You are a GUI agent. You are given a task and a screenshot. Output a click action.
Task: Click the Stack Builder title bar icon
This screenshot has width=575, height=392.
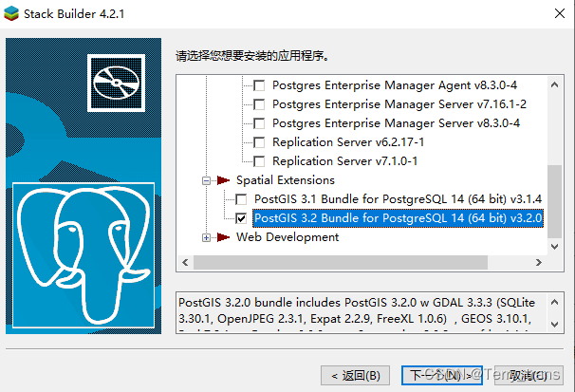[11, 13]
